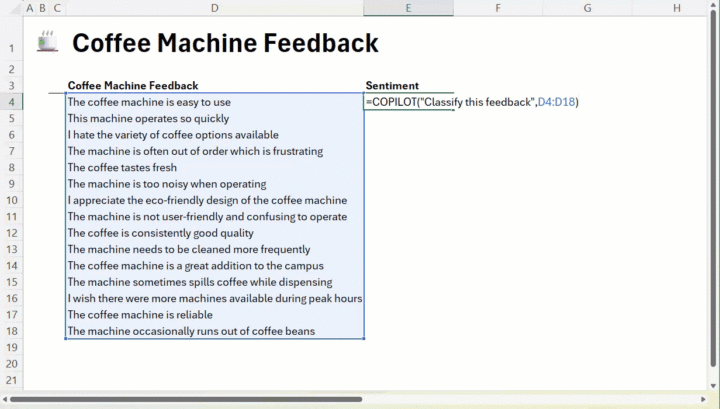Select "The machine occasionally runs out of coffee beans"
This screenshot has height=409, width=720.
pos(190,331)
